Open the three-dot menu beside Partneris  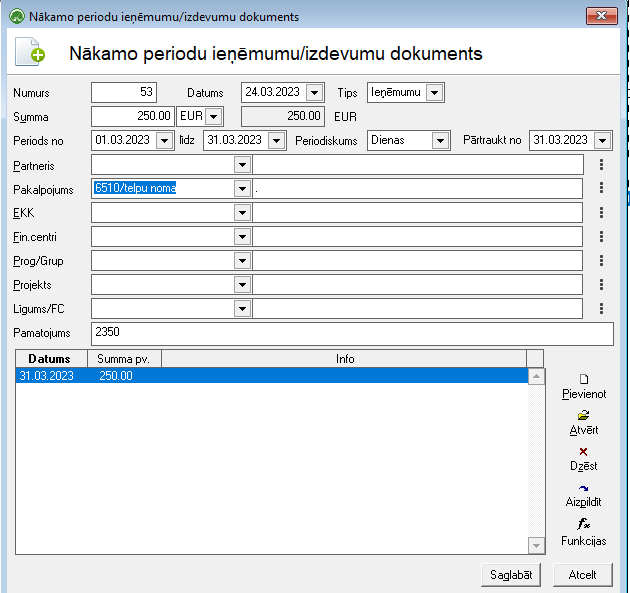(x=601, y=164)
